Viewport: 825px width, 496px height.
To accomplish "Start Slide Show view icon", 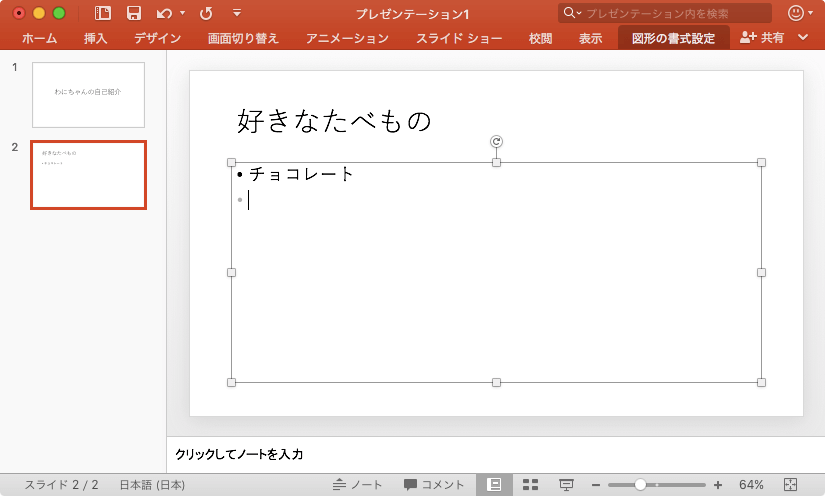I will point(566,484).
